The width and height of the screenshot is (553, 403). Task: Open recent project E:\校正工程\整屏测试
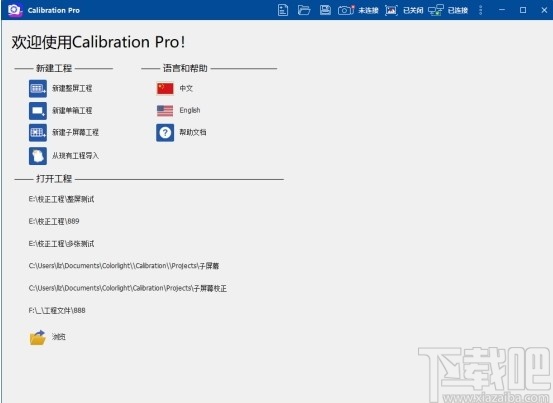(61, 199)
